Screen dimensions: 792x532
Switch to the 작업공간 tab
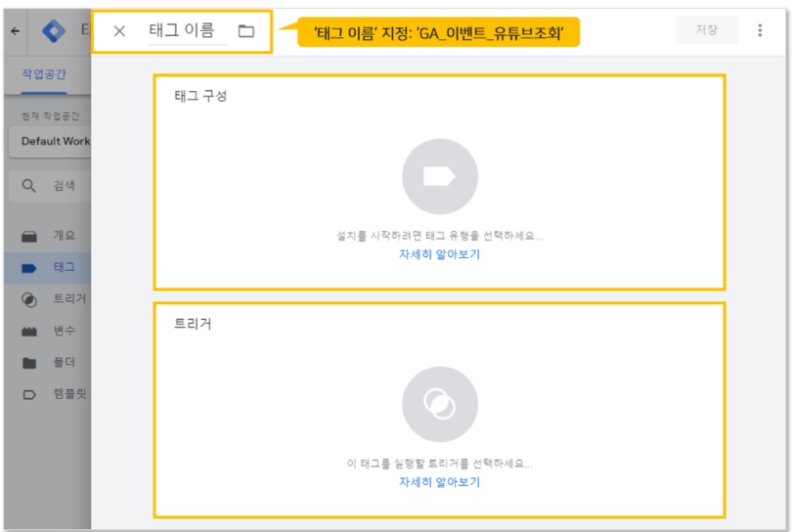44,74
